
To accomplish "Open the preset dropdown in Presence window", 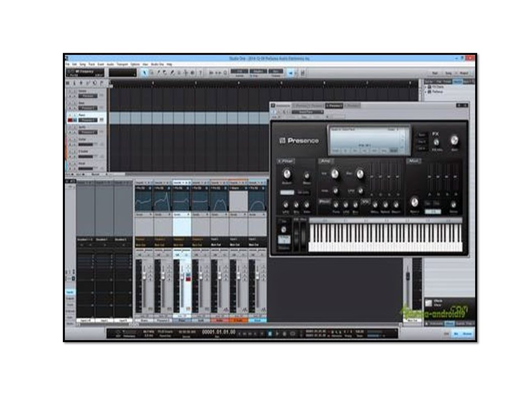I will coord(308,112).
